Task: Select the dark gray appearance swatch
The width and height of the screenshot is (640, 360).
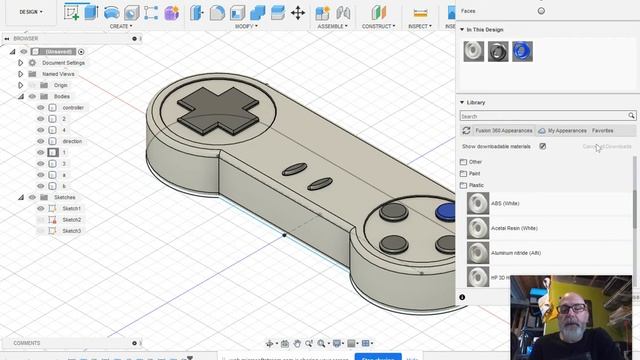Action: 498,51
